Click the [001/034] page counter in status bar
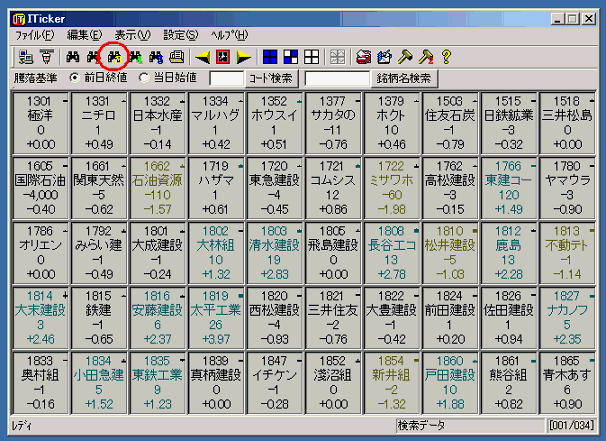606x441 pixels. click(x=571, y=426)
